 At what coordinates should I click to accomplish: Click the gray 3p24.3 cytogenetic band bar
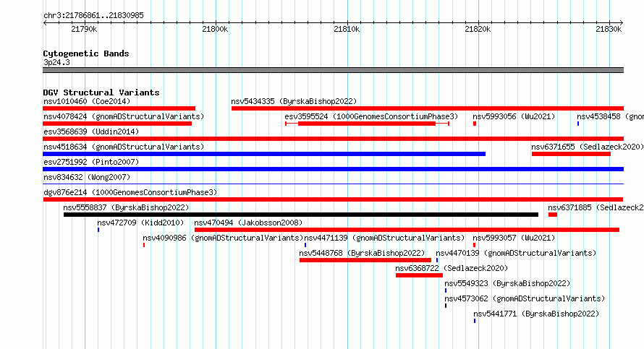[334, 70]
